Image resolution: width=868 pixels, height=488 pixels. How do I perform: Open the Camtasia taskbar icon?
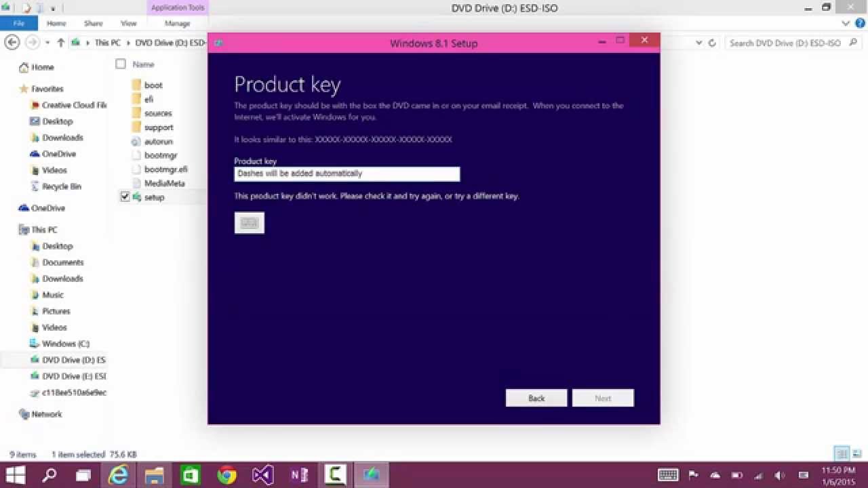click(335, 475)
